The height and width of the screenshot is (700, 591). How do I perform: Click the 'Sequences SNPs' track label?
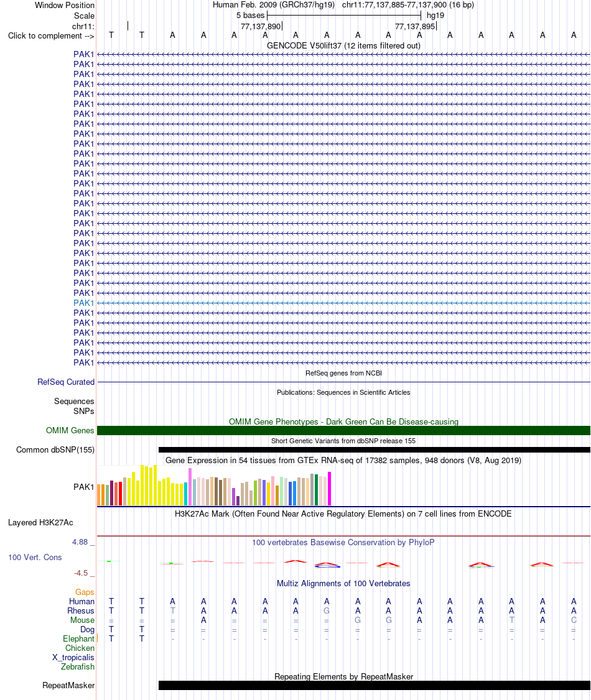point(74,406)
